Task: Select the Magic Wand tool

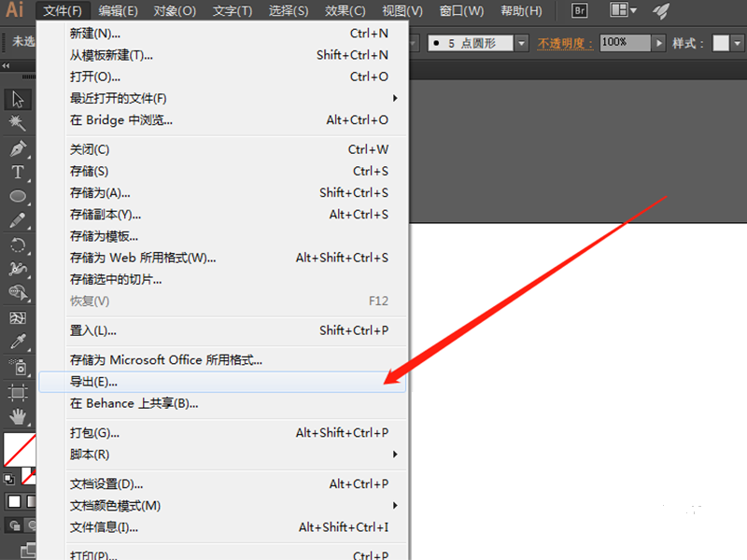Action: [18, 123]
